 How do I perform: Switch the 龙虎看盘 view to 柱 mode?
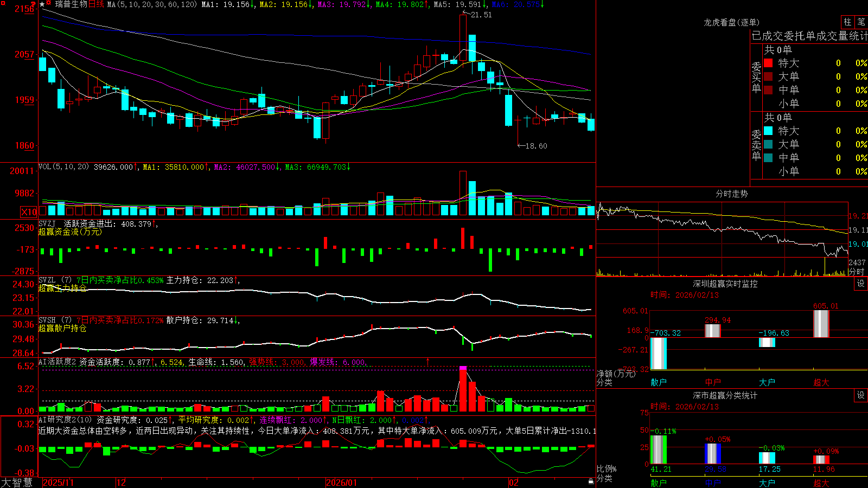[847, 22]
